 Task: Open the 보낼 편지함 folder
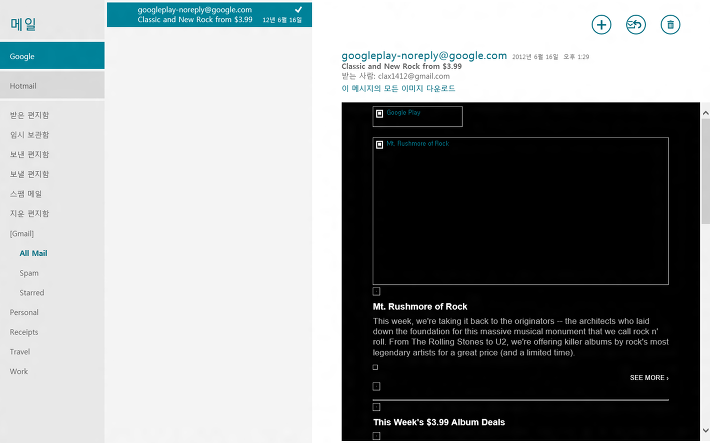point(29,174)
